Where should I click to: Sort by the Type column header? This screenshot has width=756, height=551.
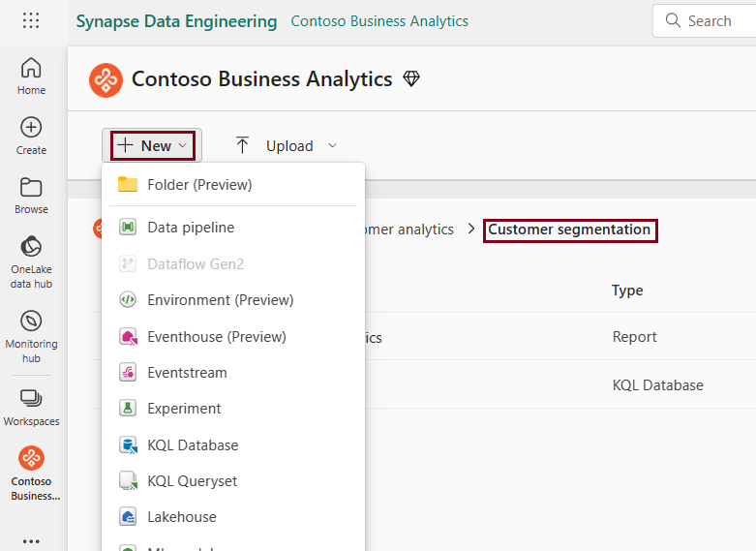point(627,290)
